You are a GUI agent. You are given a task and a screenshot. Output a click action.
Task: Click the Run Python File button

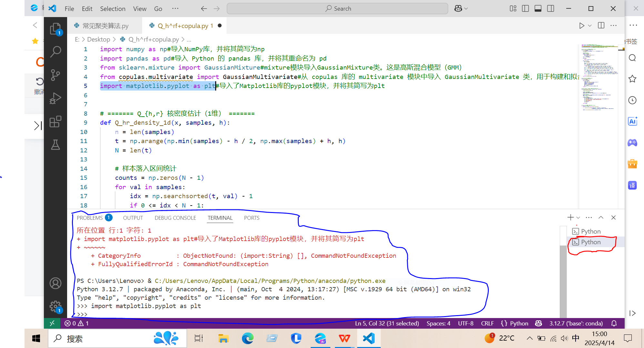point(581,25)
